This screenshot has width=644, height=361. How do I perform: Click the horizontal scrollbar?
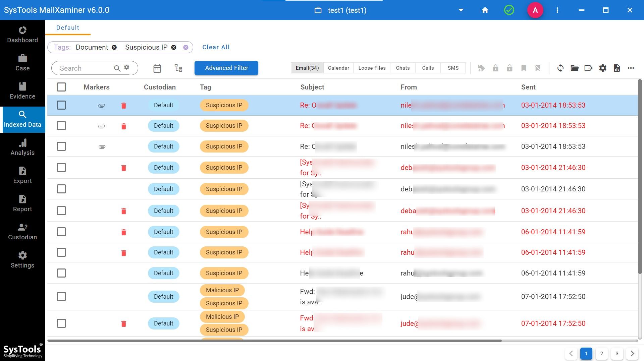(x=274, y=341)
